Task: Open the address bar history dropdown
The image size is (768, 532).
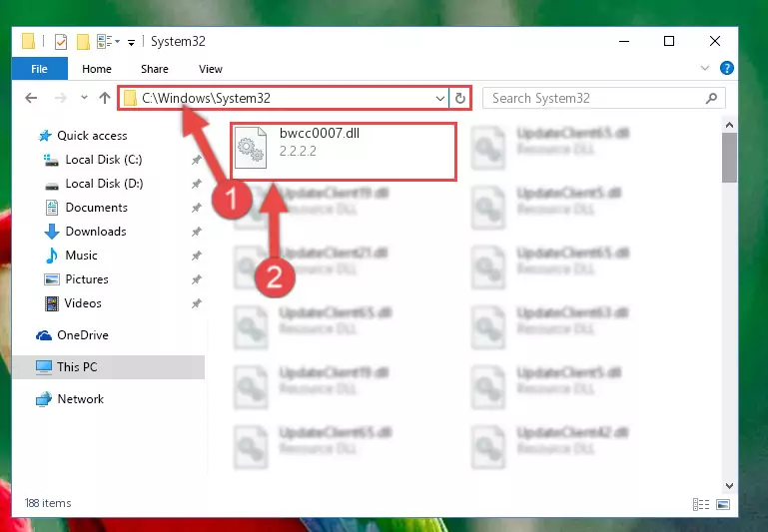Action: coord(439,99)
